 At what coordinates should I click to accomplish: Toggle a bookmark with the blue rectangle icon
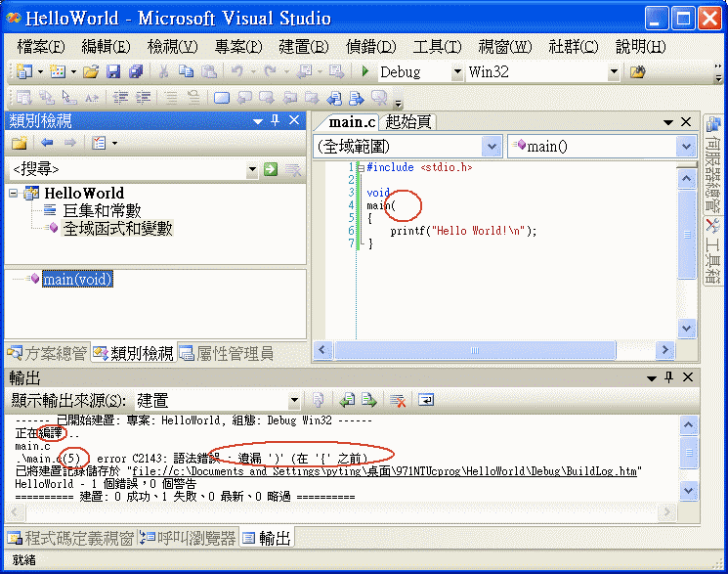click(222, 98)
